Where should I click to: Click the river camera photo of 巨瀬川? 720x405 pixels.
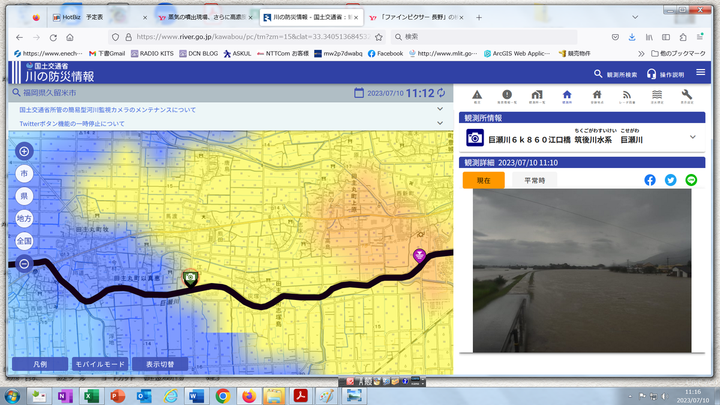pos(582,269)
